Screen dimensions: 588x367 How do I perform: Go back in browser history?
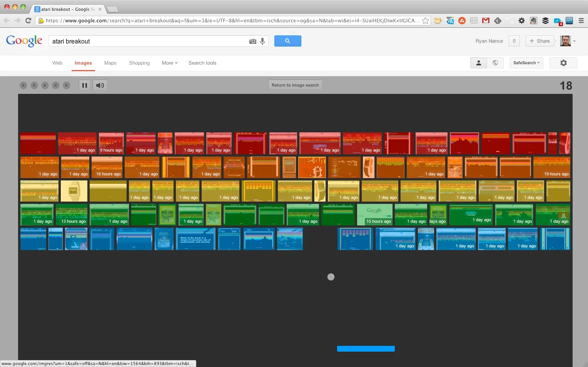[x=7, y=21]
